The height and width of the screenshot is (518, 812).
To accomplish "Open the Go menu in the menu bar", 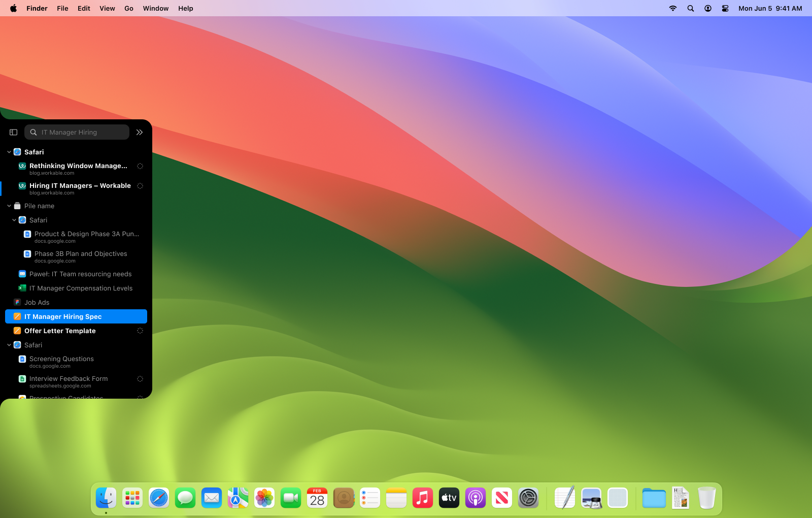I will tap(128, 8).
